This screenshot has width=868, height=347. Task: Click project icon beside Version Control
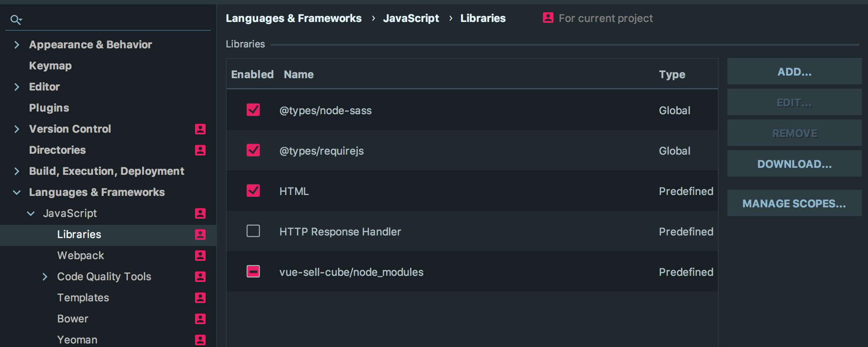click(200, 129)
